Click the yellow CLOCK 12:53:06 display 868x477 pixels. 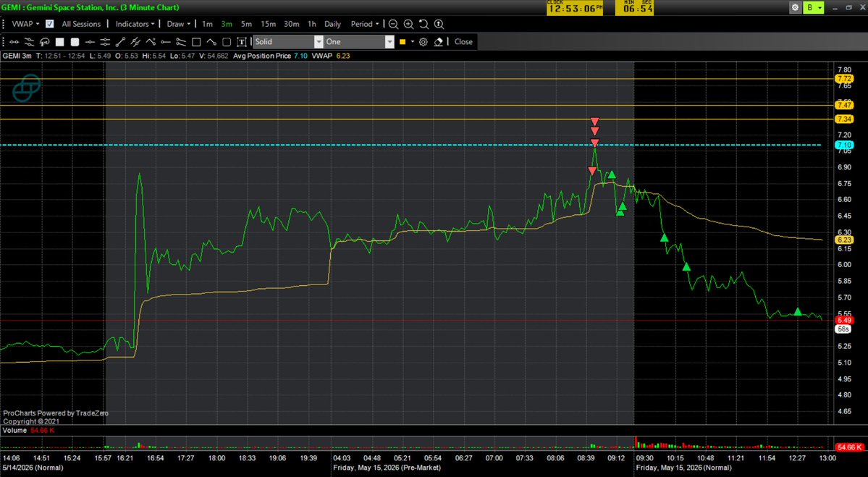pyautogui.click(x=575, y=8)
